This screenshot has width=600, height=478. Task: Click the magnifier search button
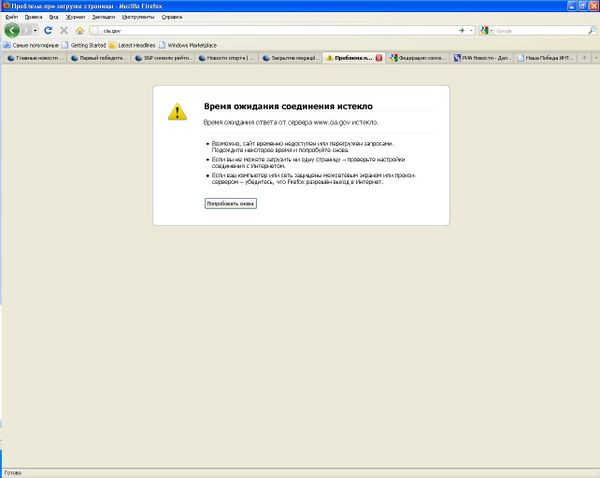[x=592, y=31]
